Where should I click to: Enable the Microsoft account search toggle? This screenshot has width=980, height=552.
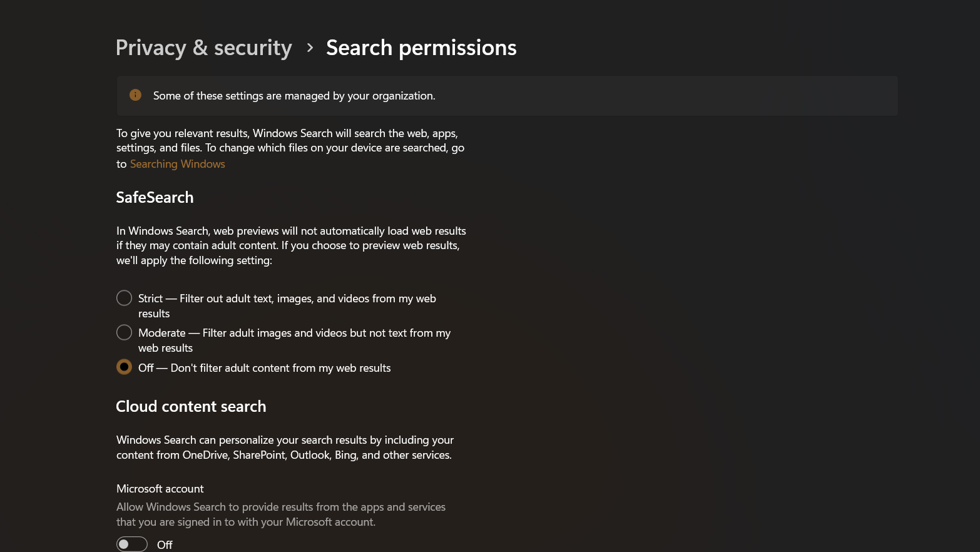pos(132,544)
